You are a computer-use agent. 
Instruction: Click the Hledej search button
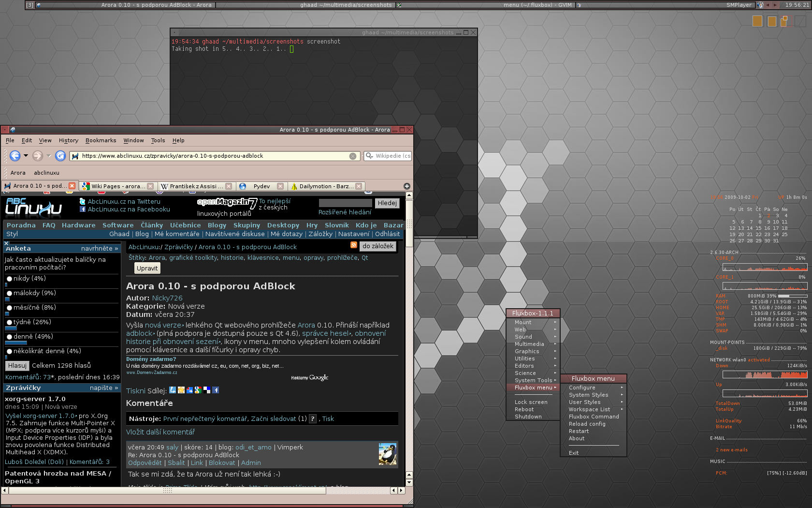coord(387,203)
